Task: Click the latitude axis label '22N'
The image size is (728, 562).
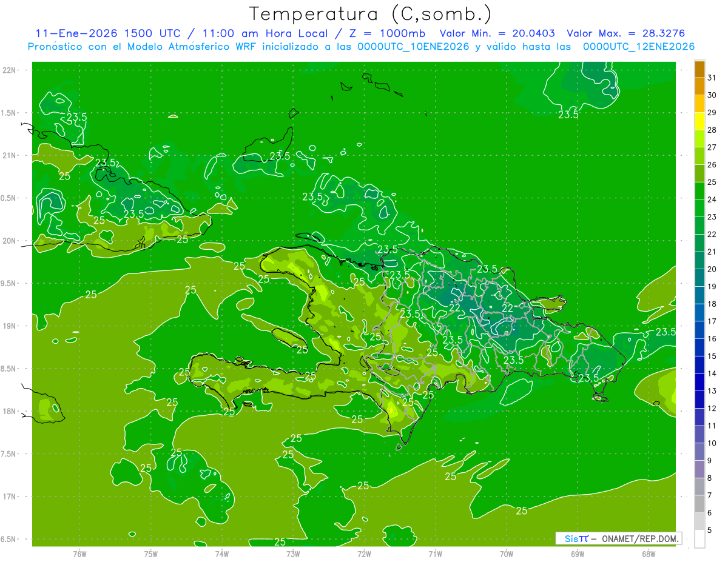Action: point(9,70)
